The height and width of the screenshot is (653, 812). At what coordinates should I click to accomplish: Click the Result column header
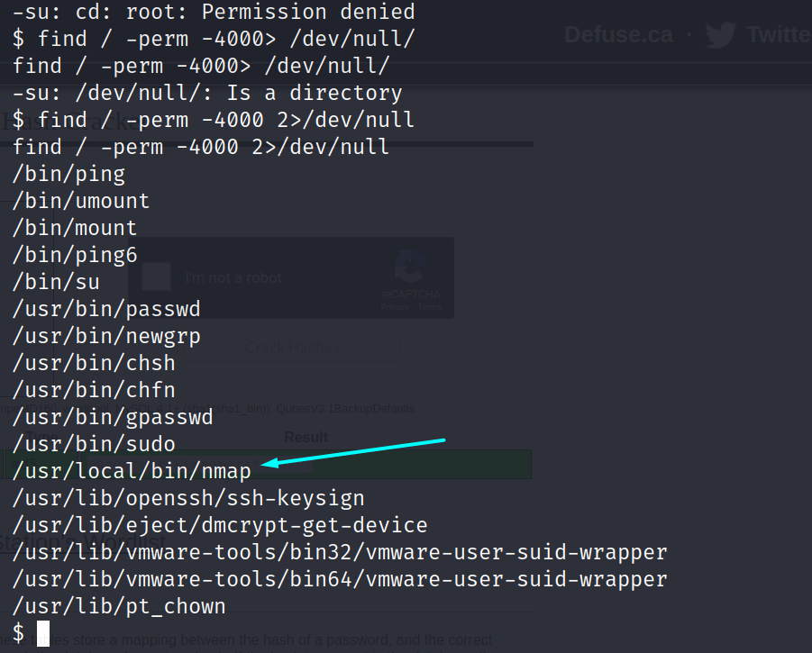tap(306, 437)
